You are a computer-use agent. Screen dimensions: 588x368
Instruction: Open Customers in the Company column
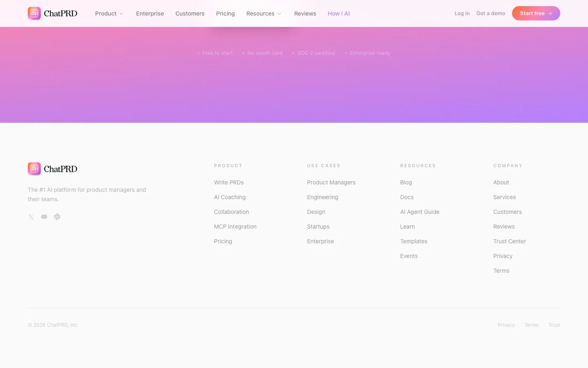point(508,212)
